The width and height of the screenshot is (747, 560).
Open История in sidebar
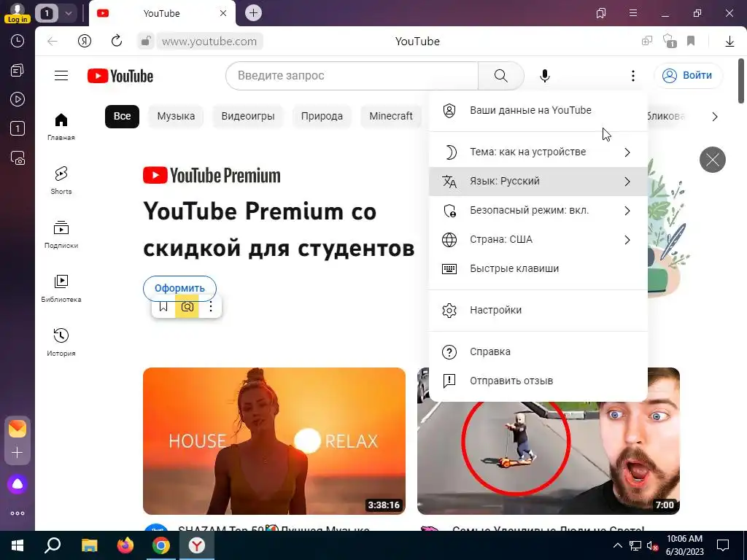tap(61, 343)
